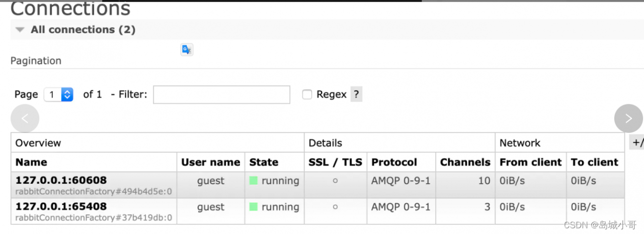This screenshot has height=234, width=644.
Task: Click SSL/TLS circle in the 60608 row
Action: point(335,181)
